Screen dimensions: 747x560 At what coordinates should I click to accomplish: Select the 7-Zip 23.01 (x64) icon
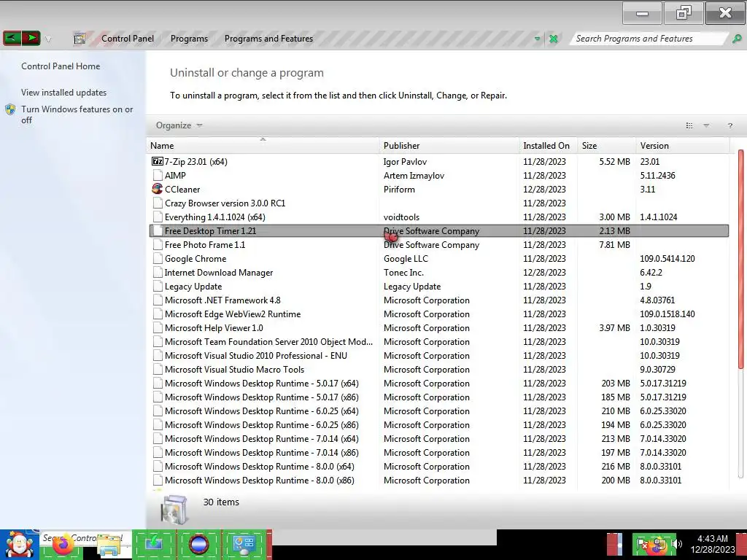(x=158, y=161)
